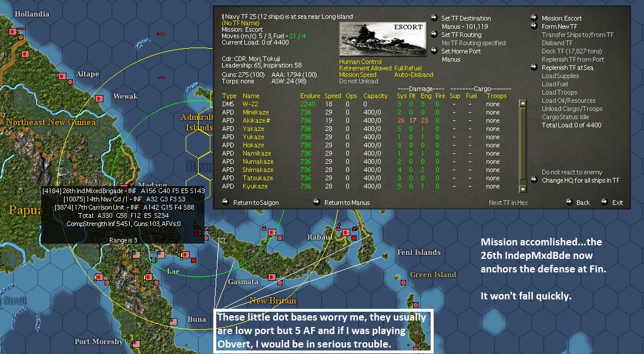This screenshot has width=644, height=354.
Task: Open ship W-22 in the list
Action: pos(250,104)
